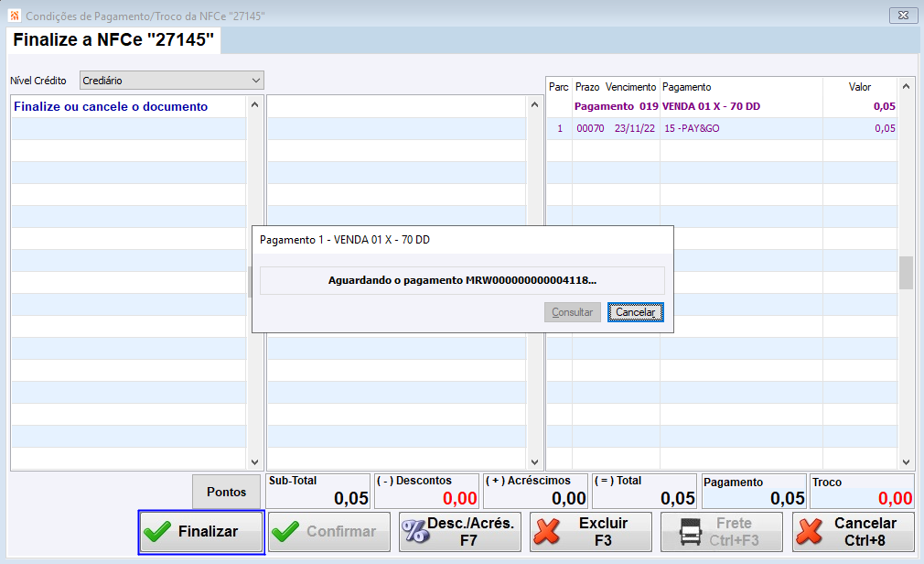Click the dialog title 'Pagamento 1 - VENDA 01 X - 70 DD'
The width and height of the screenshot is (924, 564).
(345, 240)
